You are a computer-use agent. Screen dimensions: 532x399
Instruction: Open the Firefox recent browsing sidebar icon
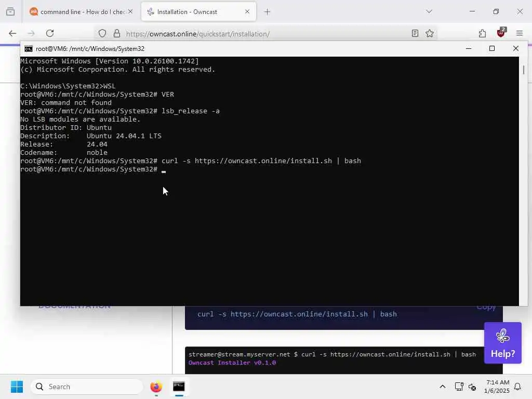point(10,11)
